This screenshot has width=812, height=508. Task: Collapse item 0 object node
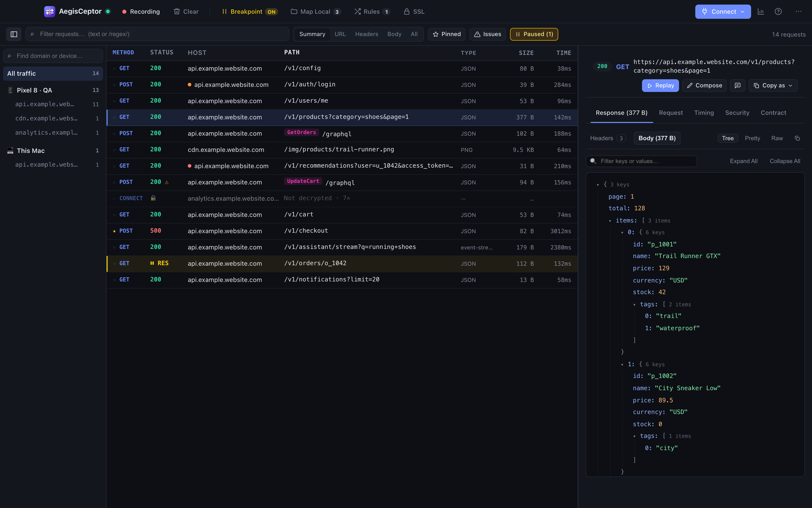[x=622, y=232]
